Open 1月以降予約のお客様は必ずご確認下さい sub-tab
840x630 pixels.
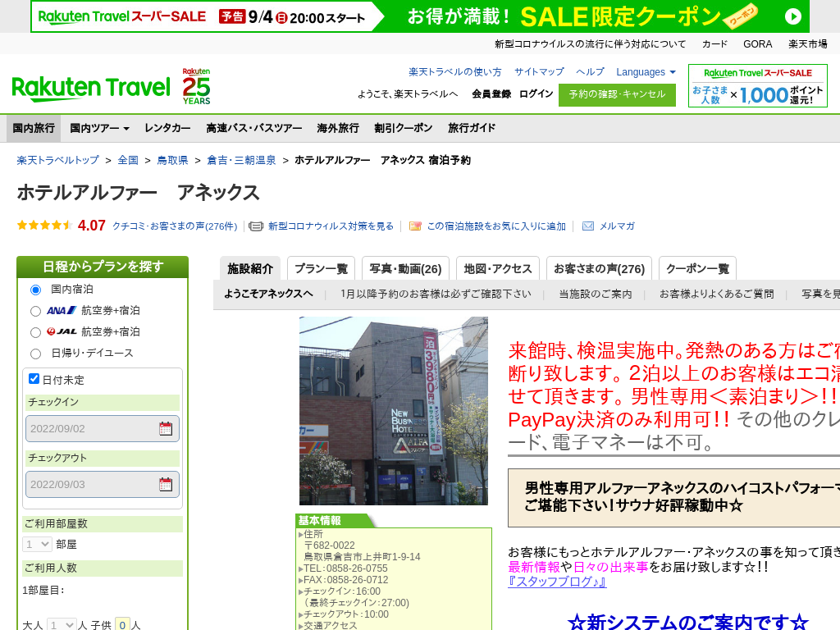point(436,294)
